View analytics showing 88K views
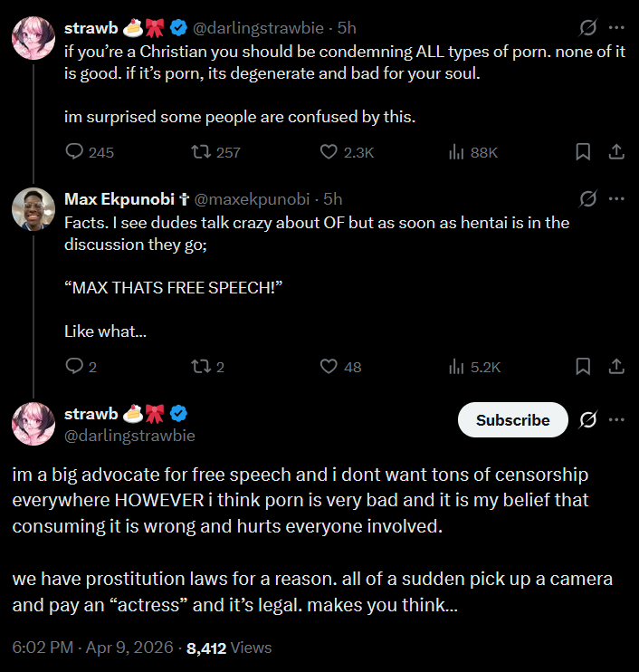 click(x=472, y=152)
